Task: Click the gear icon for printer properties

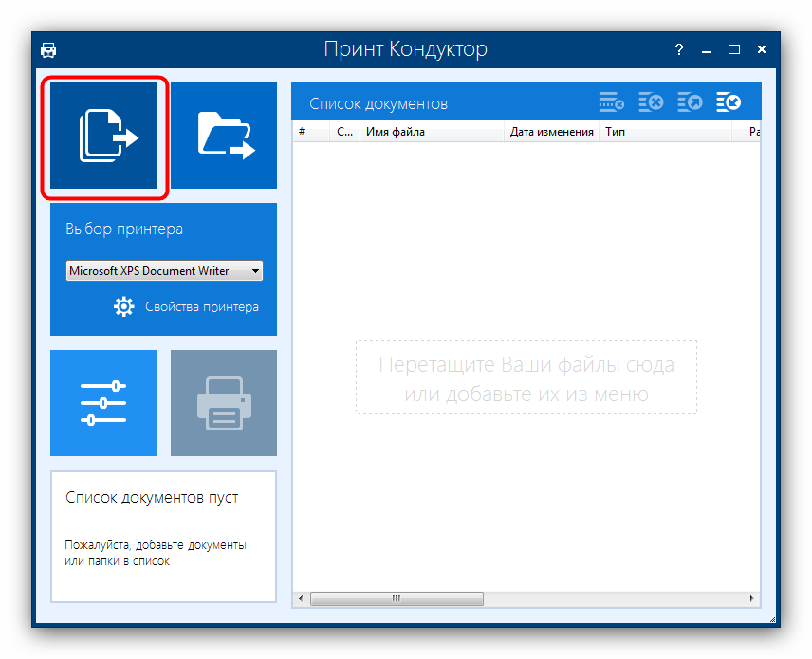Action: tap(124, 306)
